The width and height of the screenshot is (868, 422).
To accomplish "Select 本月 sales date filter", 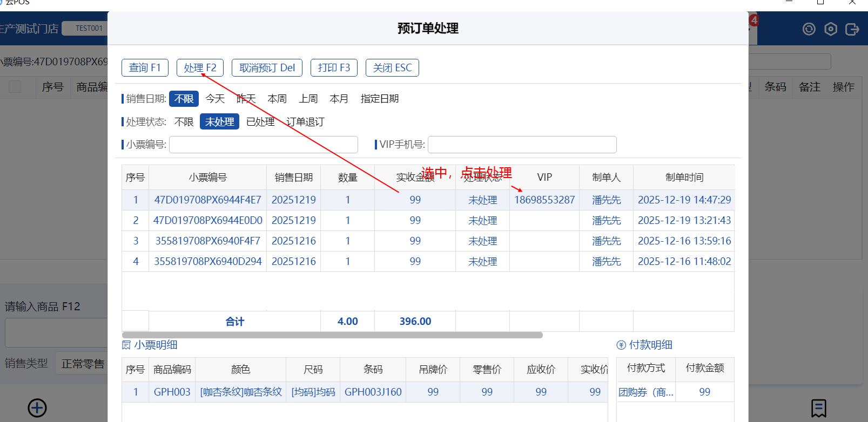I will click(x=339, y=99).
